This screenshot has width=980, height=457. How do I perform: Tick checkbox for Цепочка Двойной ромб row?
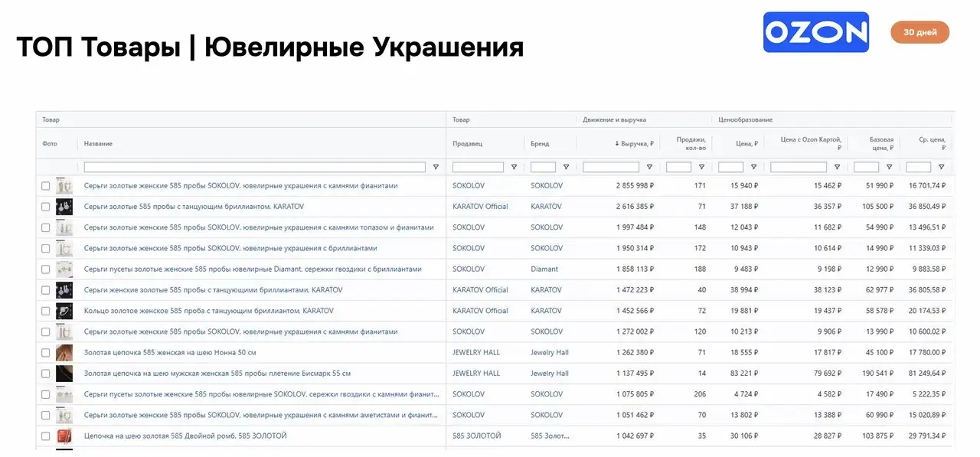pyautogui.click(x=46, y=436)
